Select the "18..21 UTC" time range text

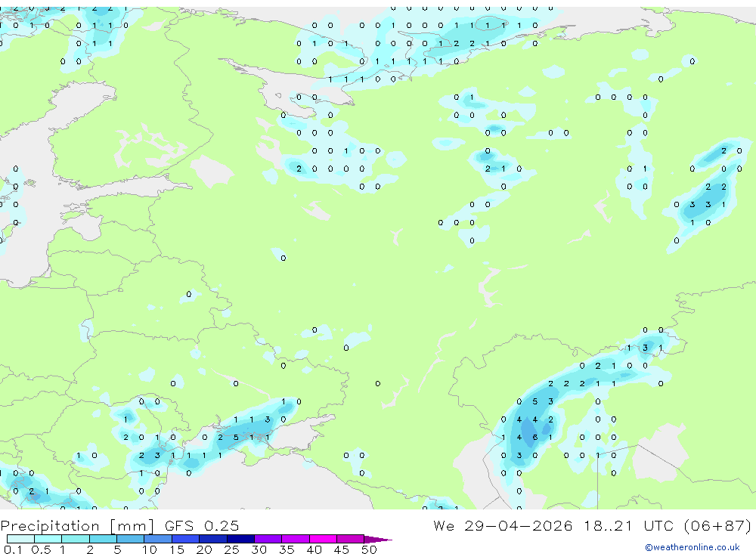(629, 525)
